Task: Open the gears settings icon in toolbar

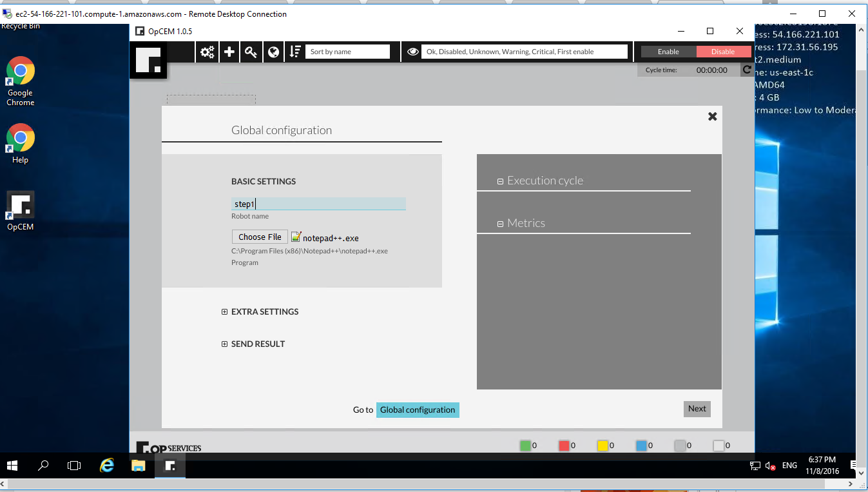Action: pyautogui.click(x=207, y=52)
